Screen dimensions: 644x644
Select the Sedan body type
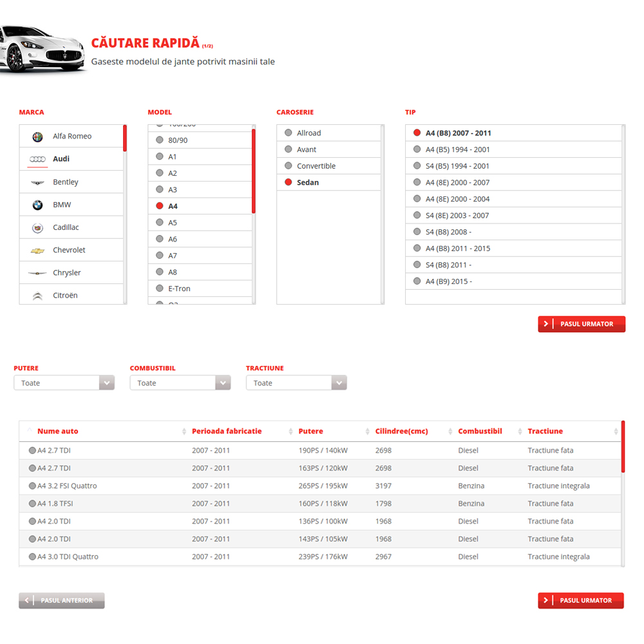coord(328,182)
